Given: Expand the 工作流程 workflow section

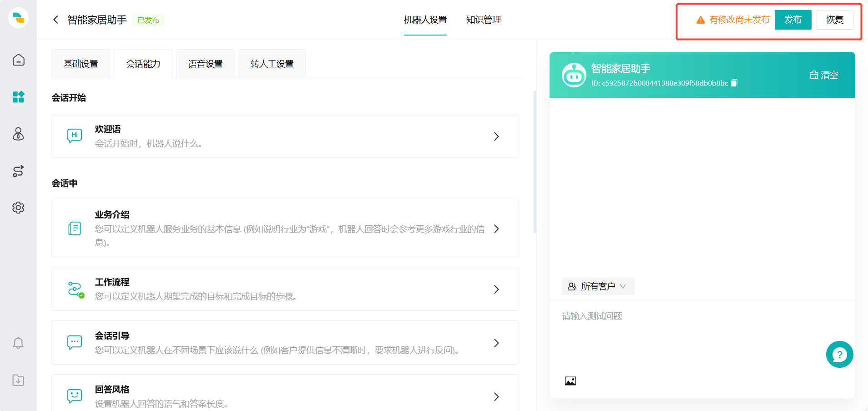Looking at the screenshot, I should coord(496,289).
